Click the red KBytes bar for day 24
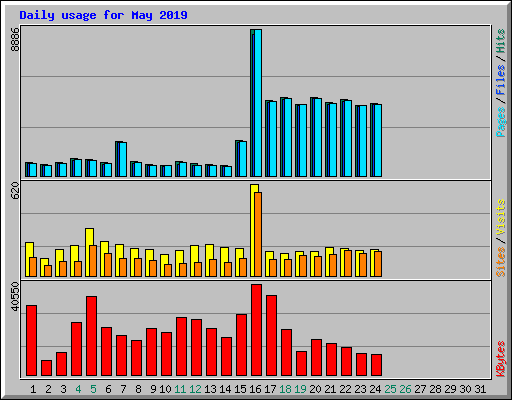This screenshot has height=400, width=512. pos(376,365)
